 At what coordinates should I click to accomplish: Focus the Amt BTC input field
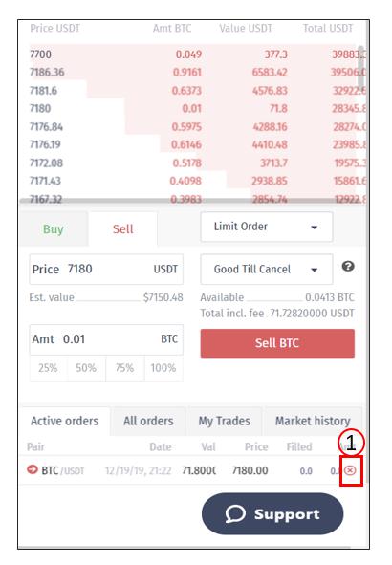(x=106, y=339)
